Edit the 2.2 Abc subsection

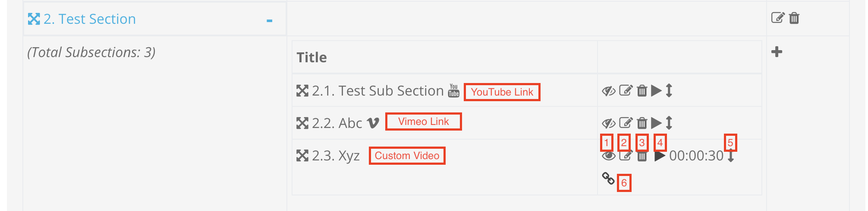tap(626, 123)
